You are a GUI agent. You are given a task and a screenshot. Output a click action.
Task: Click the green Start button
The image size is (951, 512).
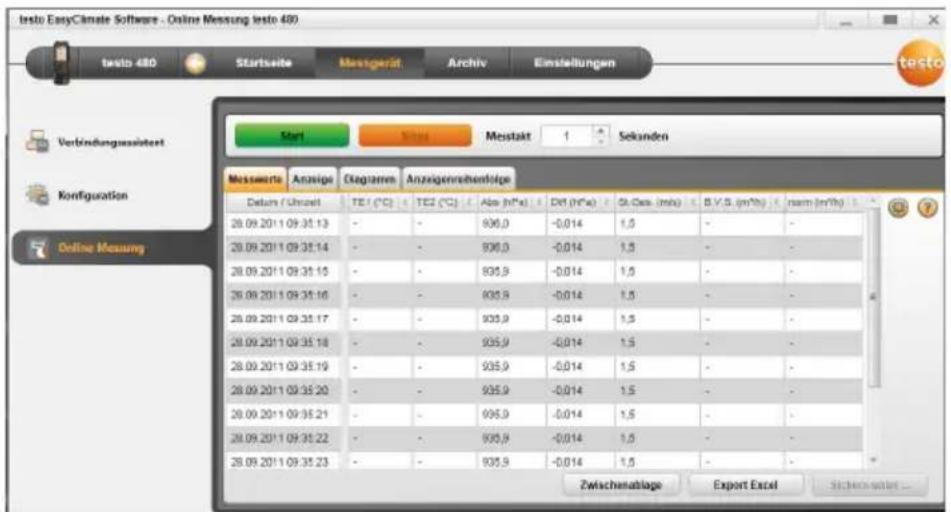292,136
